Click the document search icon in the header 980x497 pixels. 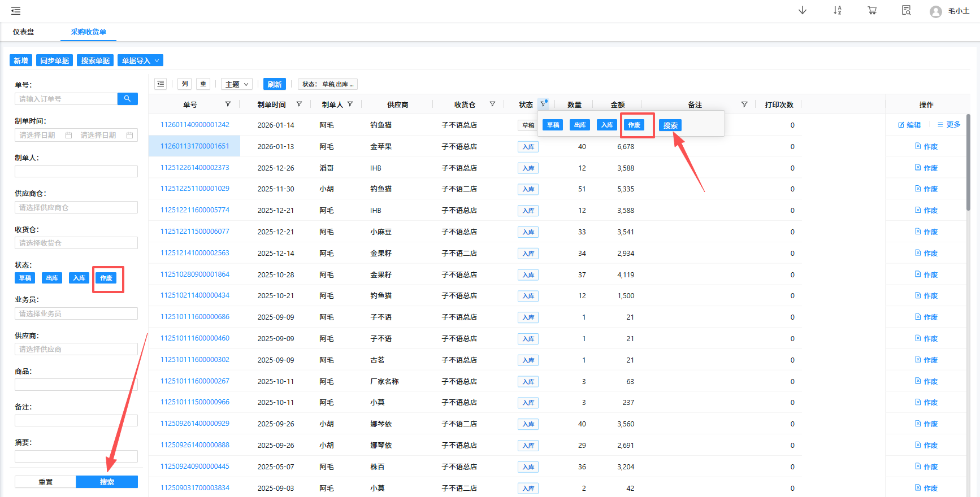[x=907, y=11]
